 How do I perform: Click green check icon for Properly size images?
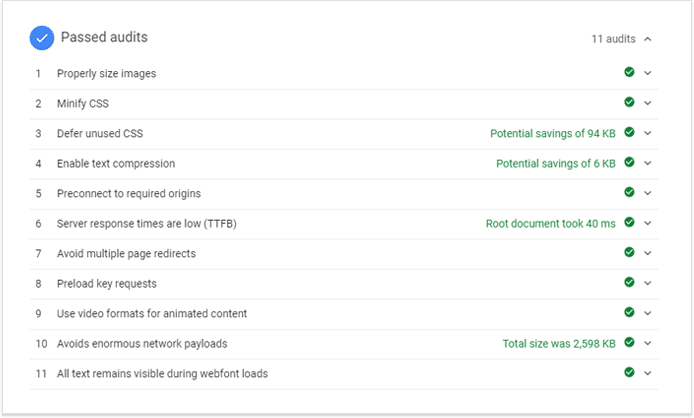point(629,72)
